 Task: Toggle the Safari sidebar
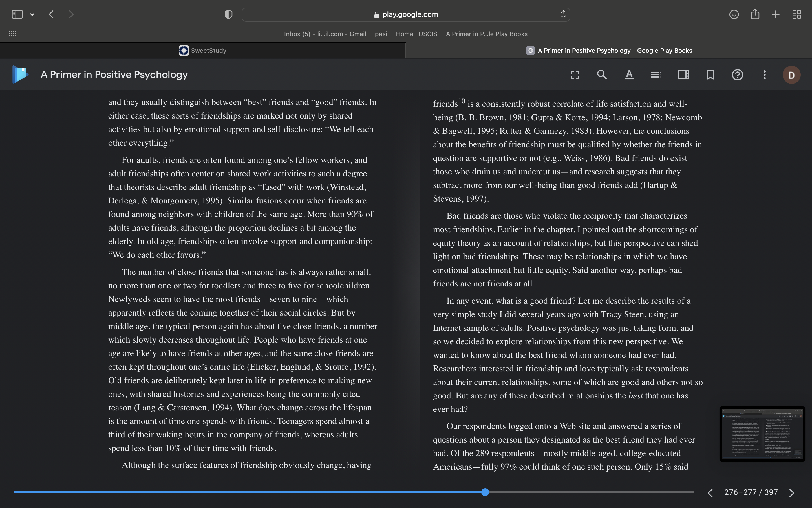click(17, 14)
